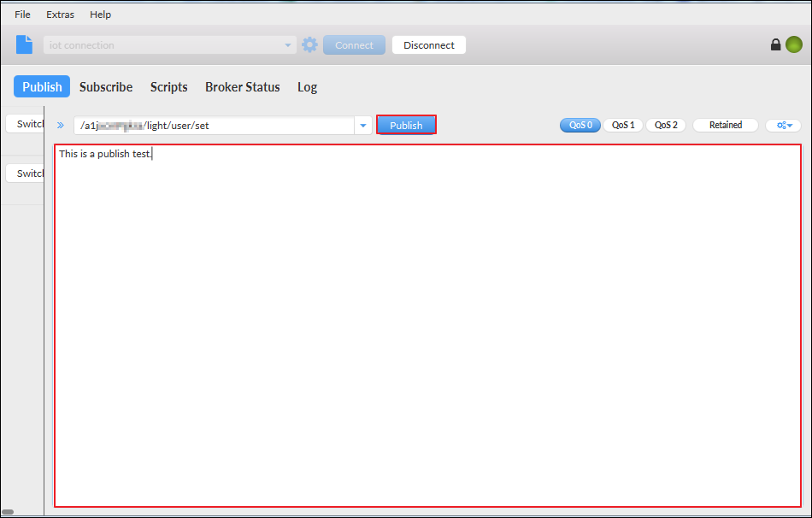Toggle the Retained message option
812x518 pixels.
(725, 125)
